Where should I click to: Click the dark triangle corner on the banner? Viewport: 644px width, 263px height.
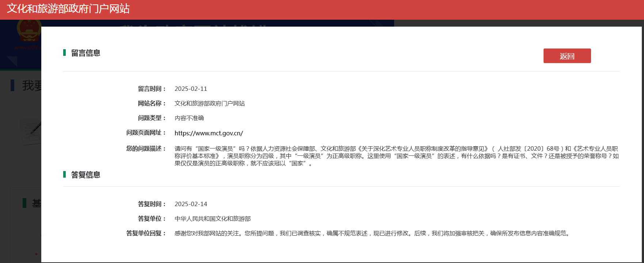coord(12,61)
